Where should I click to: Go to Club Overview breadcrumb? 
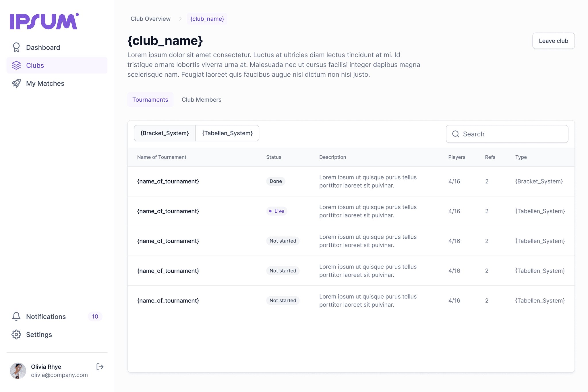(150, 19)
